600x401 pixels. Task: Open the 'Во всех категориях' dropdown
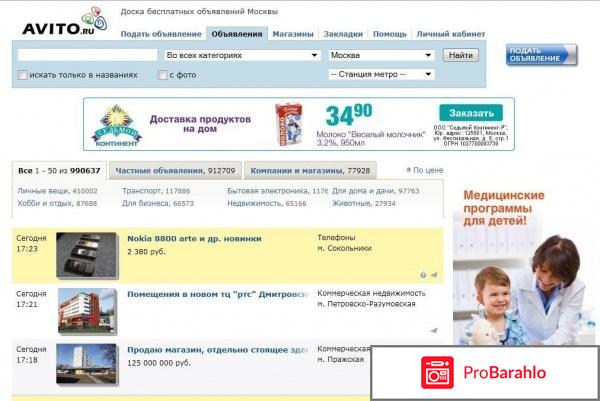coord(243,55)
